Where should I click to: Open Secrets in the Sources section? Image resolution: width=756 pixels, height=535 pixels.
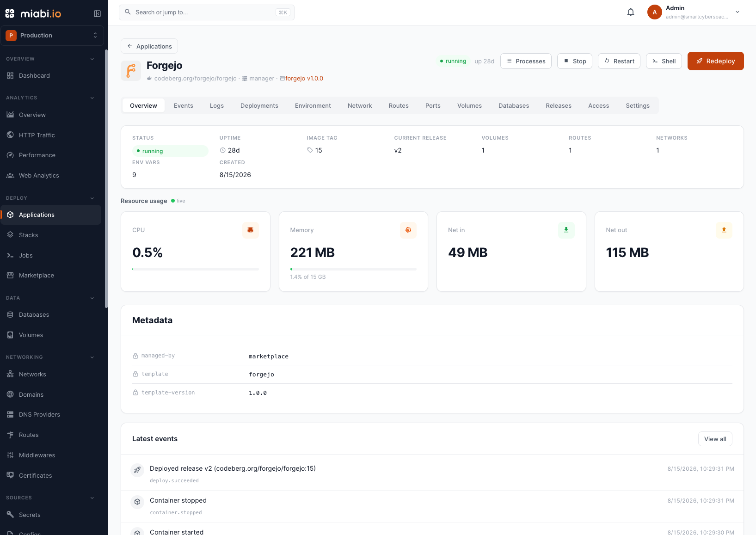coord(51,515)
